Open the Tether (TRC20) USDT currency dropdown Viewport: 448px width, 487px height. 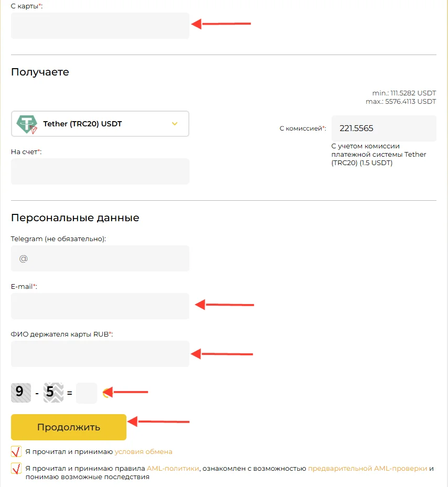click(100, 124)
